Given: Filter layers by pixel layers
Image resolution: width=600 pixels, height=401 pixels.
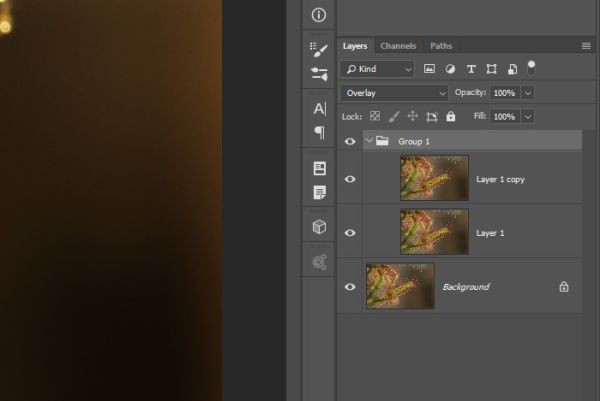Looking at the screenshot, I should click(429, 69).
